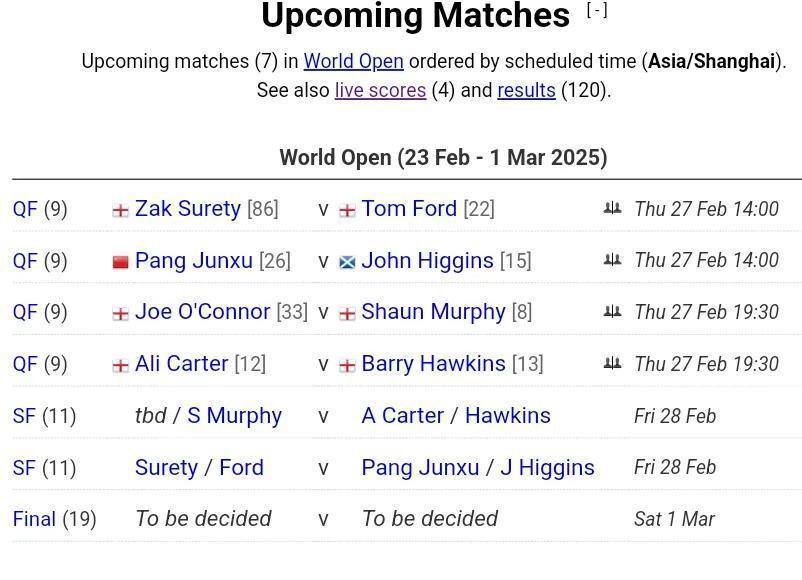The image size is (802, 580).
Task: Collapse Upcoming Matches with the [-] toggle
Action: [x=597, y=10]
